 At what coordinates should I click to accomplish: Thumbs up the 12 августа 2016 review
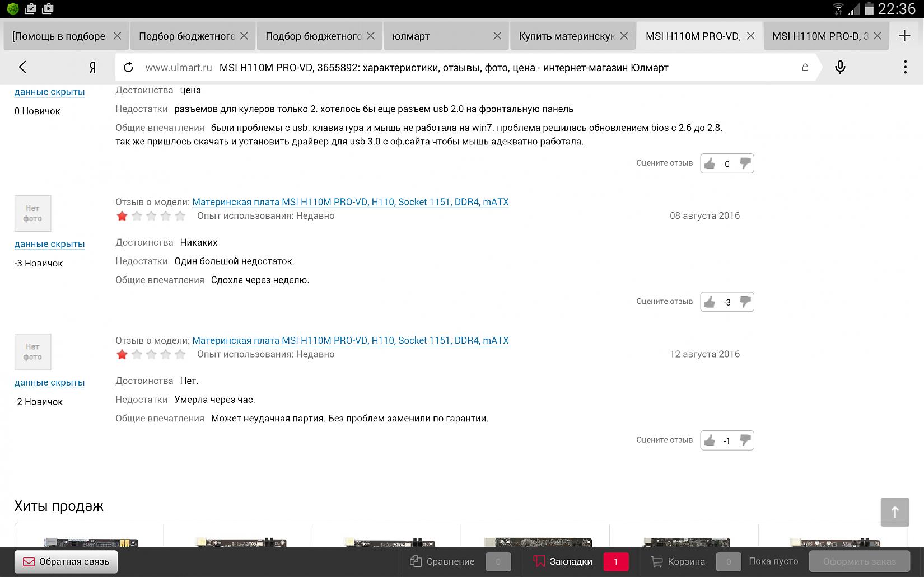click(710, 440)
